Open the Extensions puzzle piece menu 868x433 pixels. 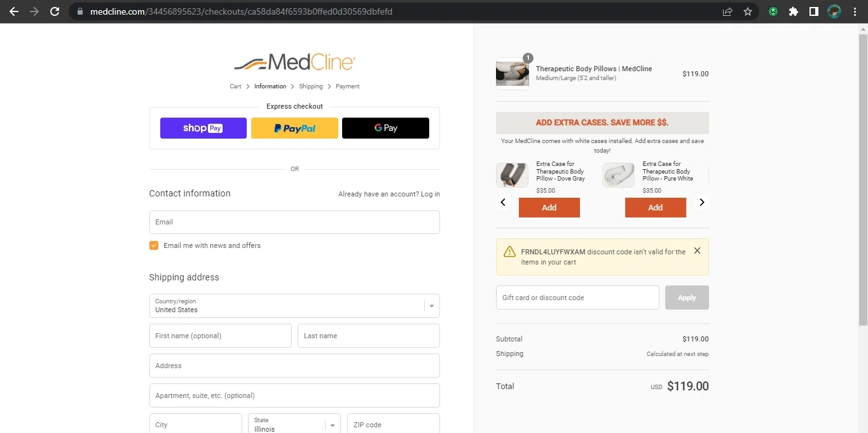pos(793,11)
